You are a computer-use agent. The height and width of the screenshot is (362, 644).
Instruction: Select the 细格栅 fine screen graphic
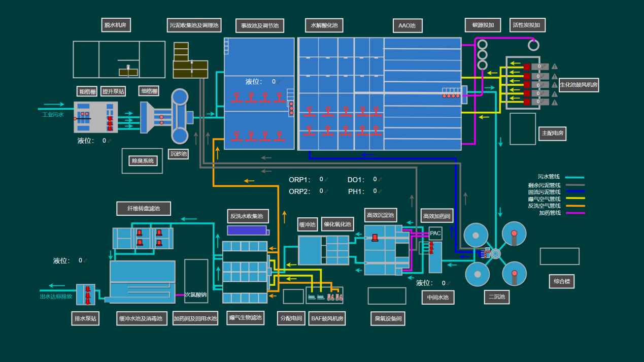click(x=156, y=118)
